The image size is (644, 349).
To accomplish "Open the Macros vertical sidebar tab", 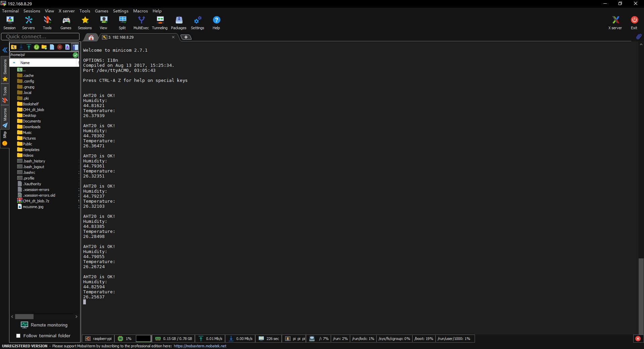I will click(5, 118).
